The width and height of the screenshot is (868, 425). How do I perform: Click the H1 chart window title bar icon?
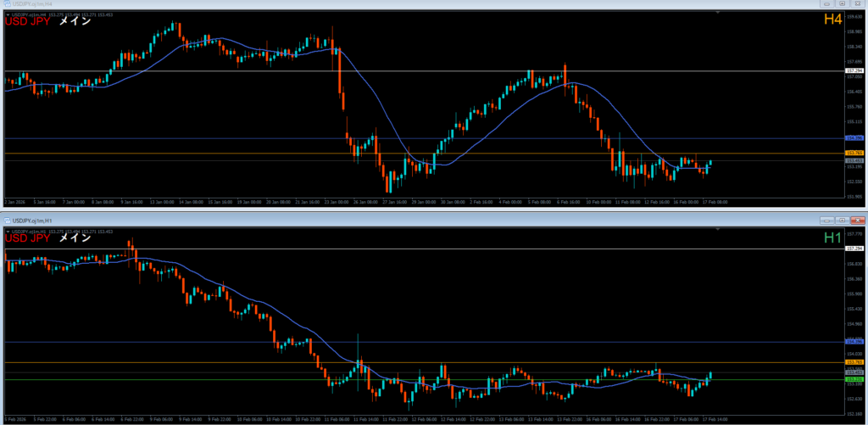(x=7, y=221)
